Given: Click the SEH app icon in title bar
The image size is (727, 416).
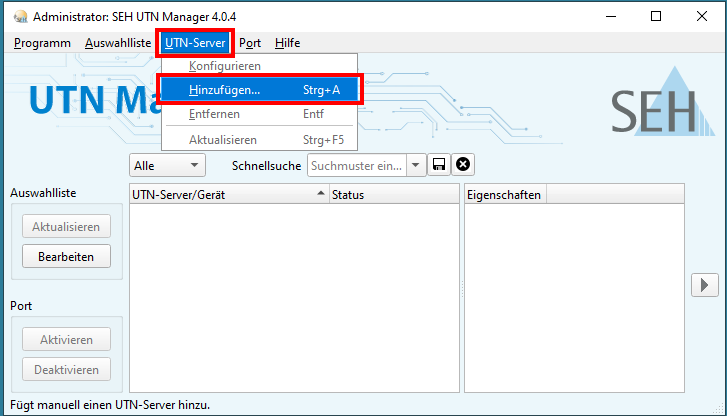Looking at the screenshot, I should [x=20, y=17].
